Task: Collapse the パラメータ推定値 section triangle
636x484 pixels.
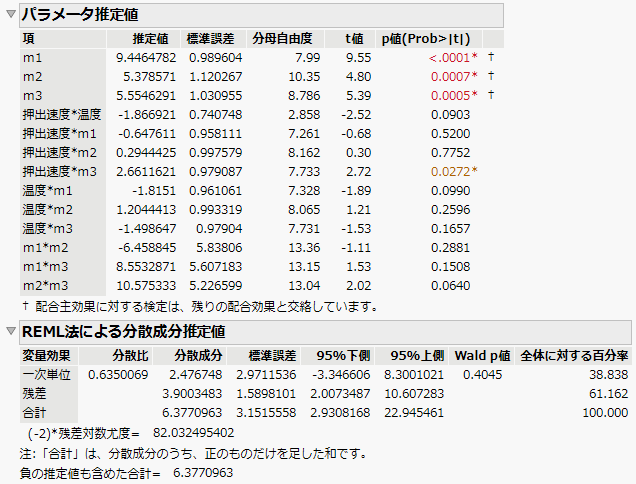Action: tap(11, 14)
